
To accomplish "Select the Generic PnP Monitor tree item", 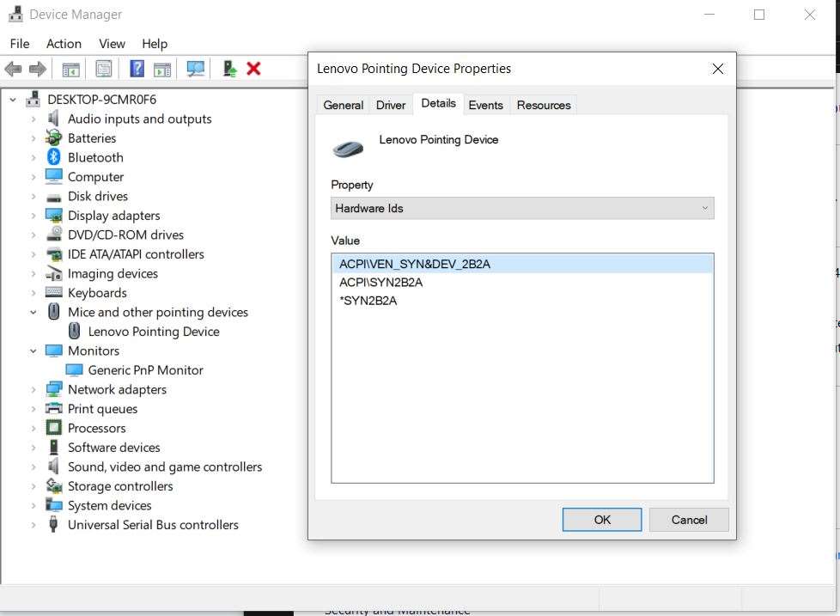I will [145, 369].
